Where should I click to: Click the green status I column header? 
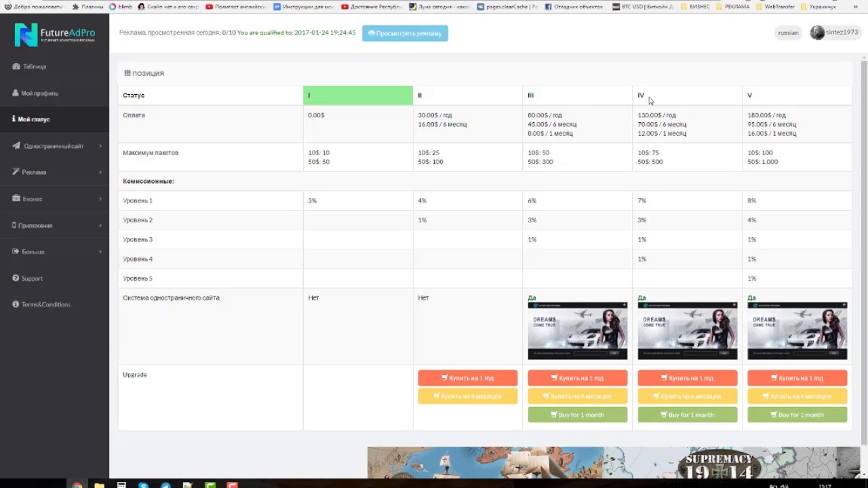pyautogui.click(x=358, y=96)
